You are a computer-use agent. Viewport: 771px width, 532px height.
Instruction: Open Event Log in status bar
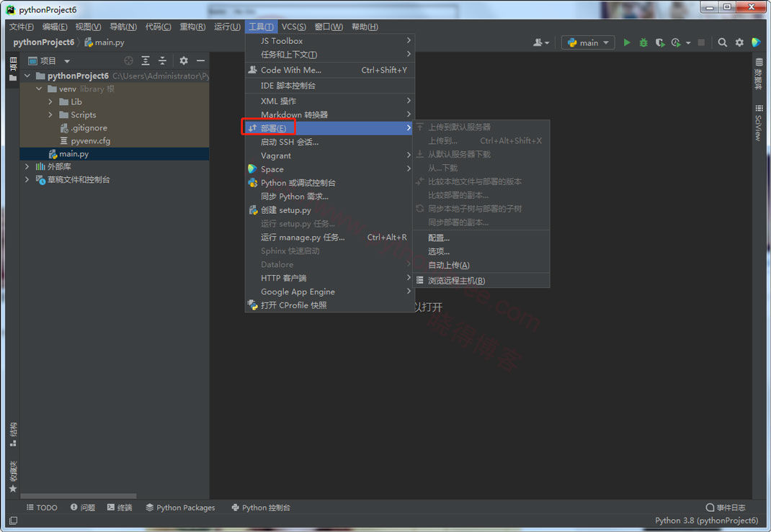tap(726, 508)
